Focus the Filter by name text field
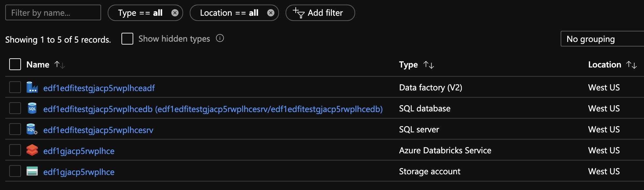 pos(53,13)
